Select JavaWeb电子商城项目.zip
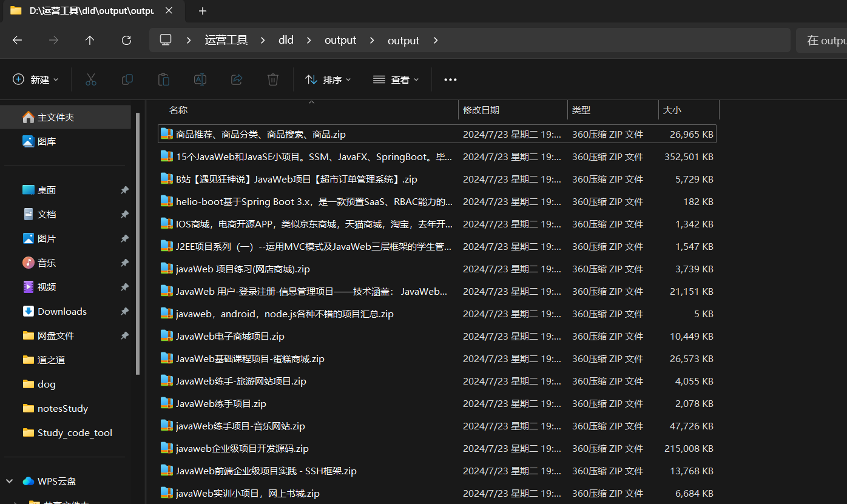The height and width of the screenshot is (504, 847). (x=437, y=336)
